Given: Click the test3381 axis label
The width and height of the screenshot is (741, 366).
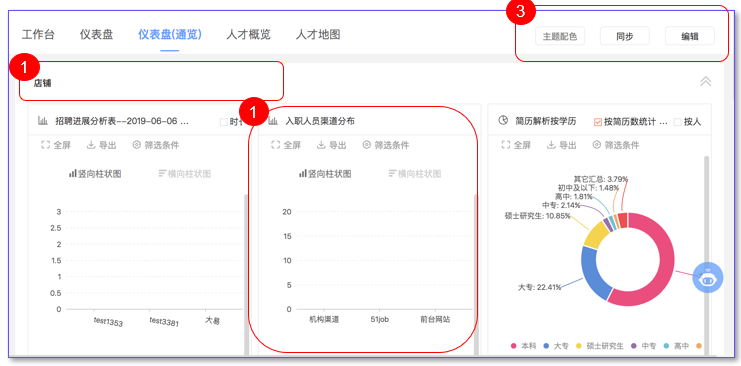Looking at the screenshot, I should (x=164, y=322).
